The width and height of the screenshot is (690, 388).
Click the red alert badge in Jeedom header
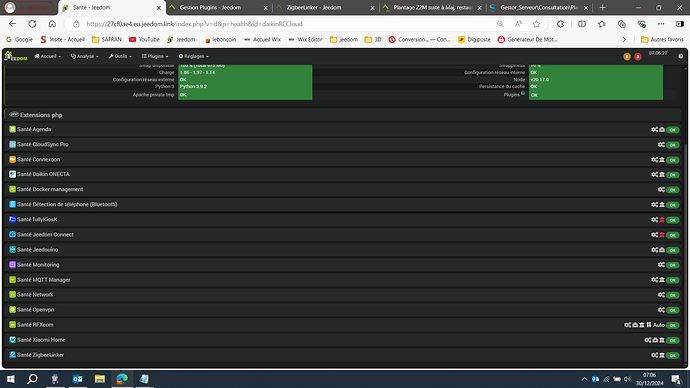[x=638, y=57]
